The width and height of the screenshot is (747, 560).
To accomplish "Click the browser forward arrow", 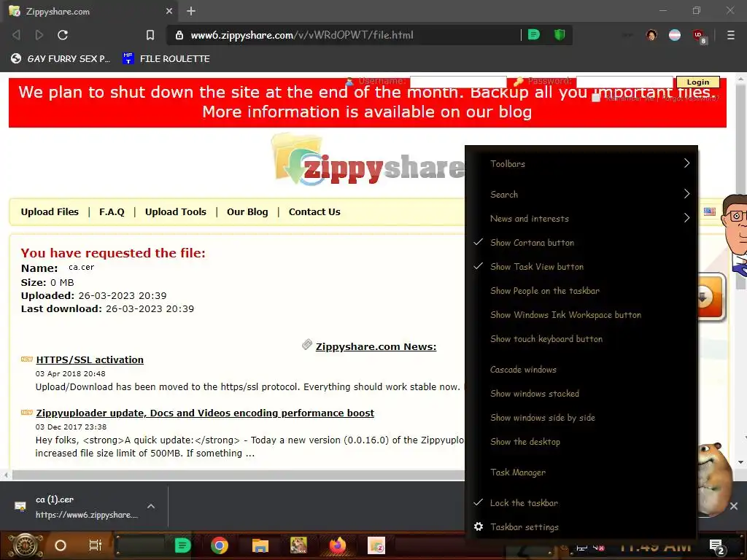I will pos(39,35).
